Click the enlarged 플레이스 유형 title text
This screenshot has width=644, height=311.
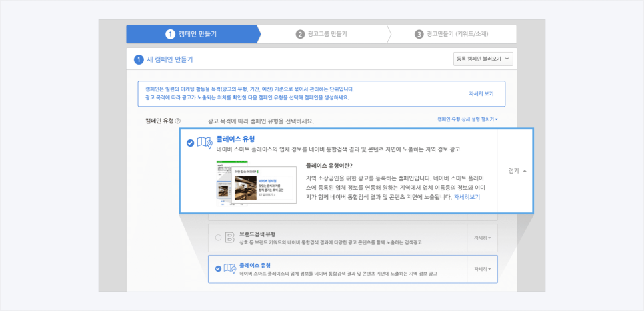235,139
